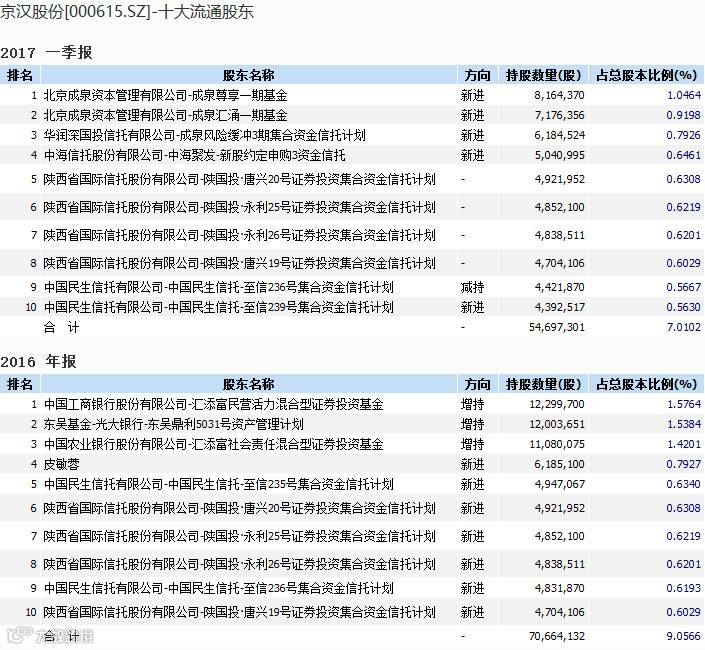Click 2017 total percentage 7.0102
Image resolution: width=705 pixels, height=650 pixels.
(x=683, y=327)
